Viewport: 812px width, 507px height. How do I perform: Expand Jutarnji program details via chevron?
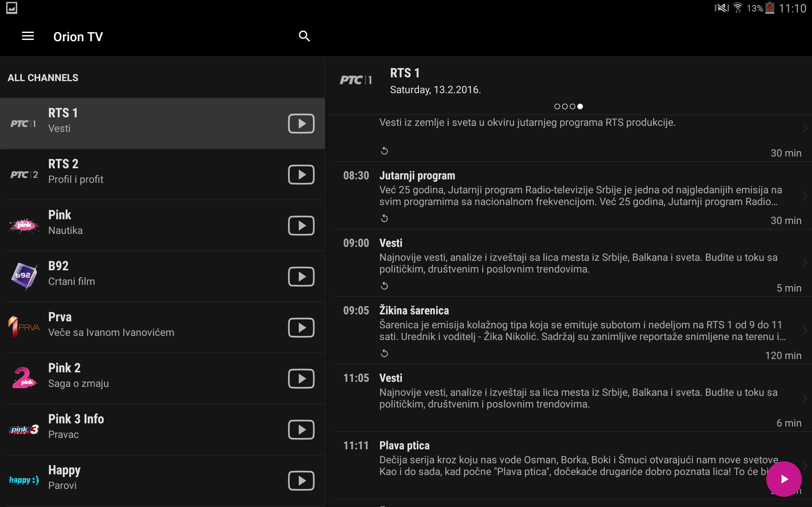pyautogui.click(x=805, y=196)
